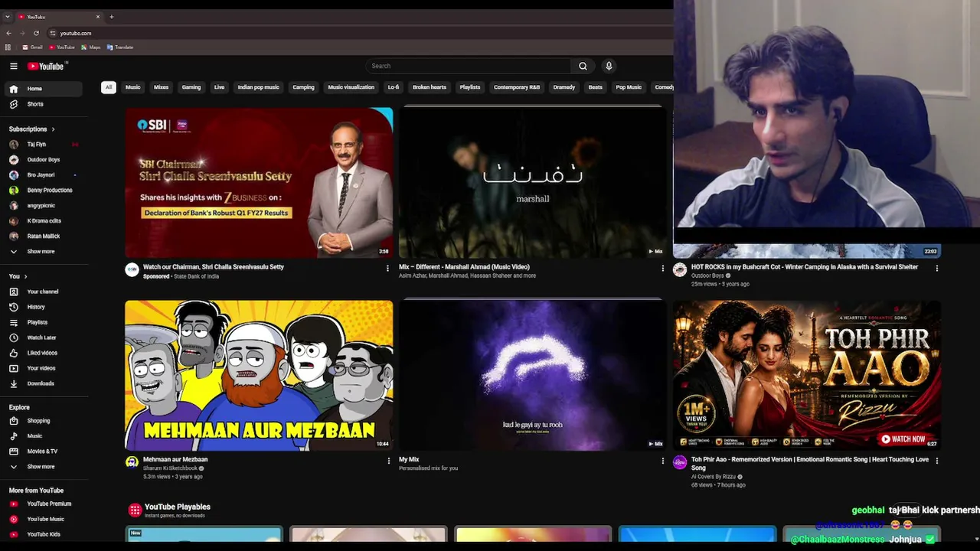This screenshot has width=980, height=551.
Task: Go back with the browser back arrow
Action: coord(8,33)
